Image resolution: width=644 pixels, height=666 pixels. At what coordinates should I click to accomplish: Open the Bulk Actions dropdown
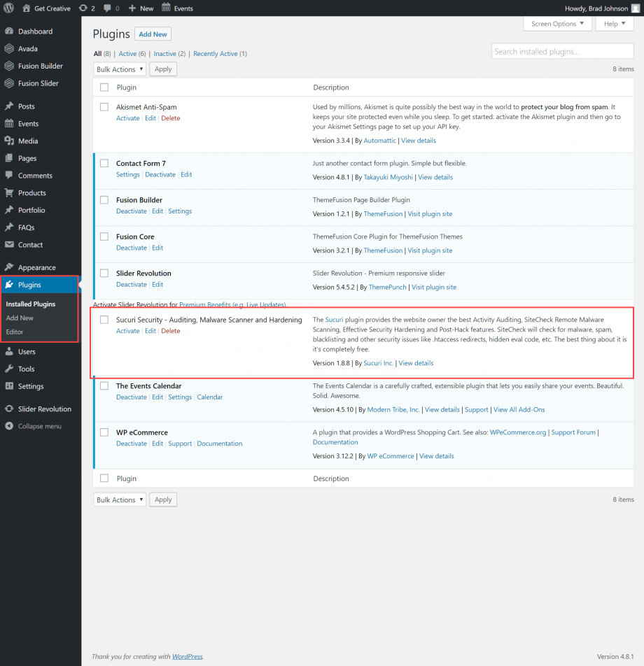[x=119, y=69]
